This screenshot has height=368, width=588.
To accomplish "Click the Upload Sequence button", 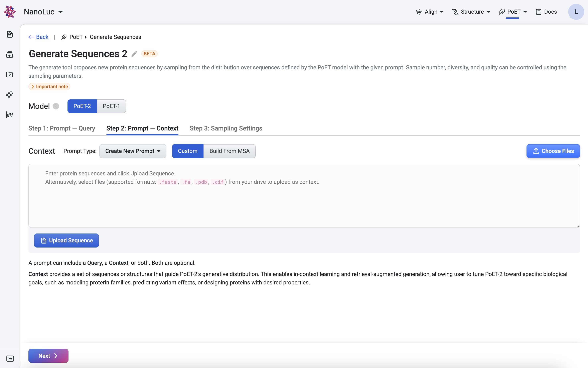I will point(66,241).
